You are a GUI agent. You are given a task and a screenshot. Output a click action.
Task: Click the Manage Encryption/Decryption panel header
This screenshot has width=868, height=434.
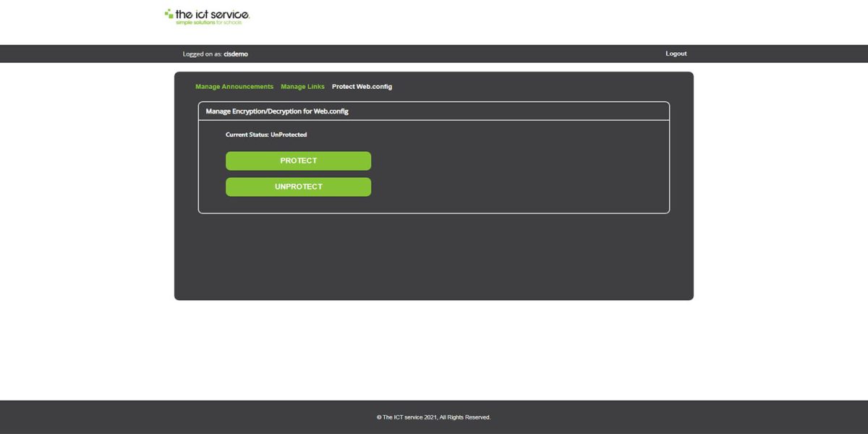click(277, 111)
